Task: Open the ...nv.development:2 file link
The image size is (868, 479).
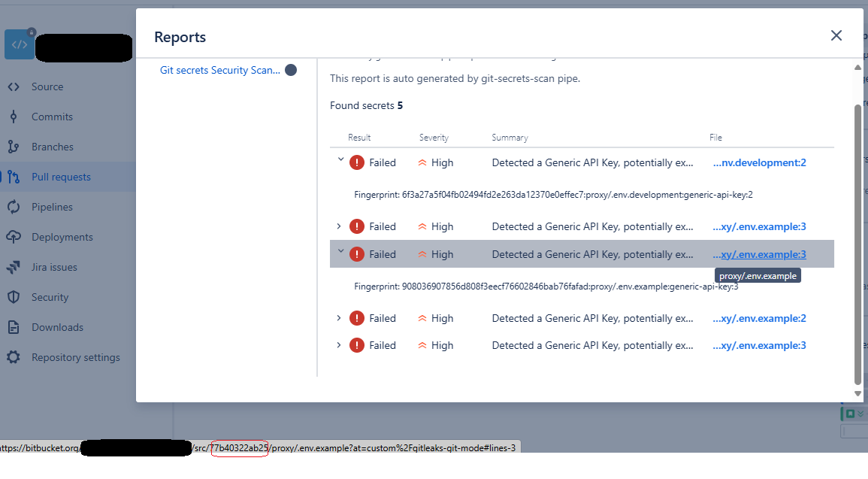Action: click(x=760, y=163)
